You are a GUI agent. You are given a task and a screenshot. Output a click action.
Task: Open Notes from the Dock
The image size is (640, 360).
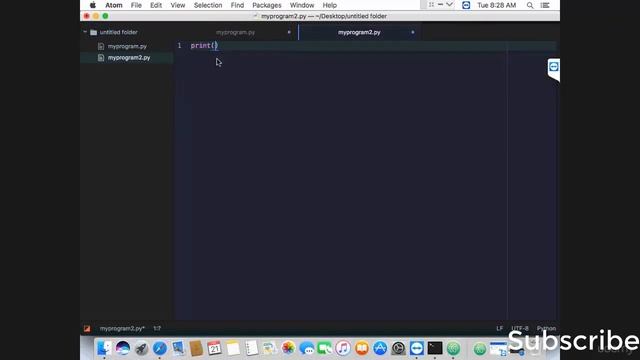click(233, 348)
